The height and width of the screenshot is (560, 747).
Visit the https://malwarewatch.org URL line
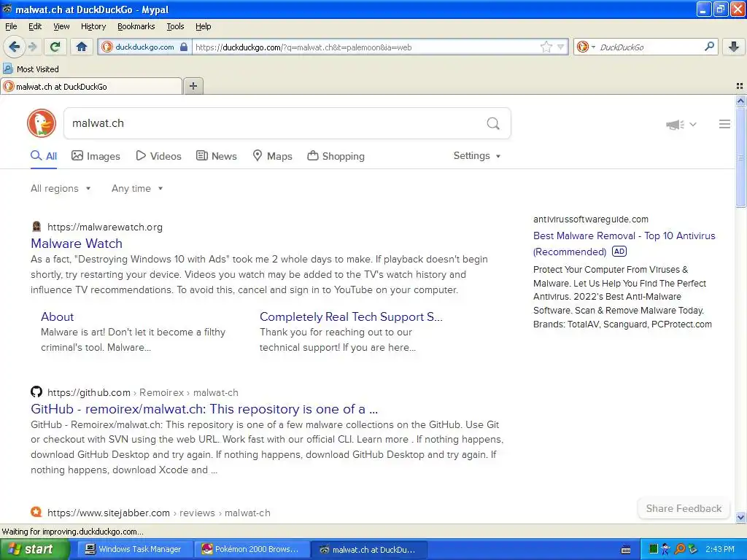tap(105, 227)
